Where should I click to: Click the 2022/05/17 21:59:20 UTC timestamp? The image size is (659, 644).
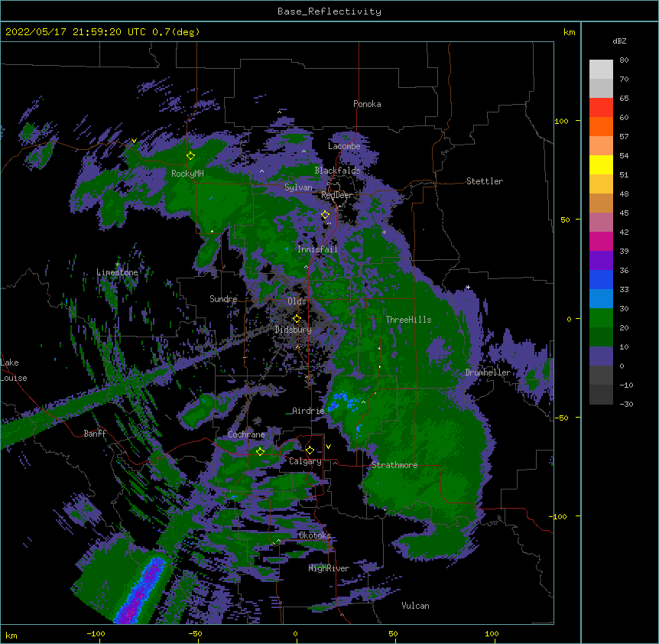point(76,32)
